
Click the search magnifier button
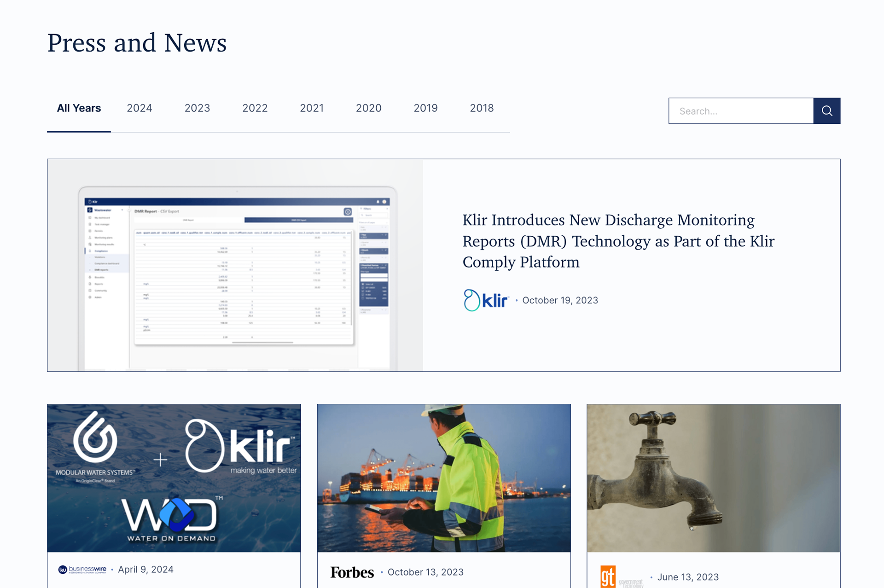click(826, 111)
